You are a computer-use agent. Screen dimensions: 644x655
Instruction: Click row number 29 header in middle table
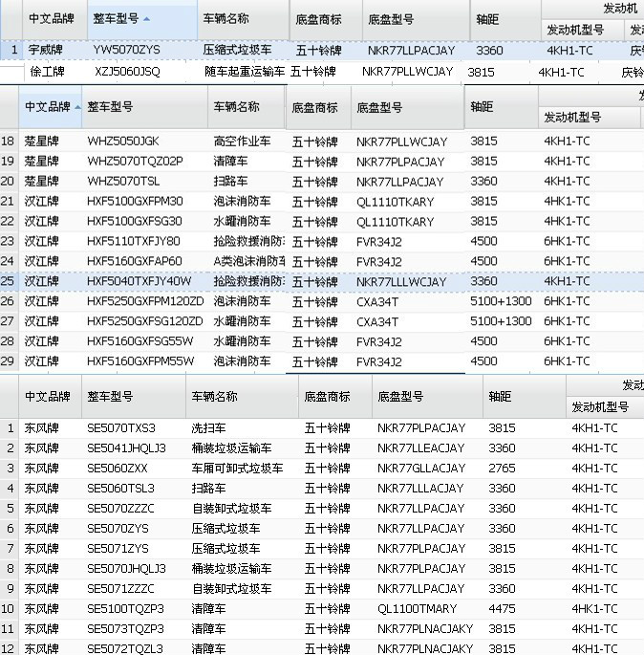9,361
